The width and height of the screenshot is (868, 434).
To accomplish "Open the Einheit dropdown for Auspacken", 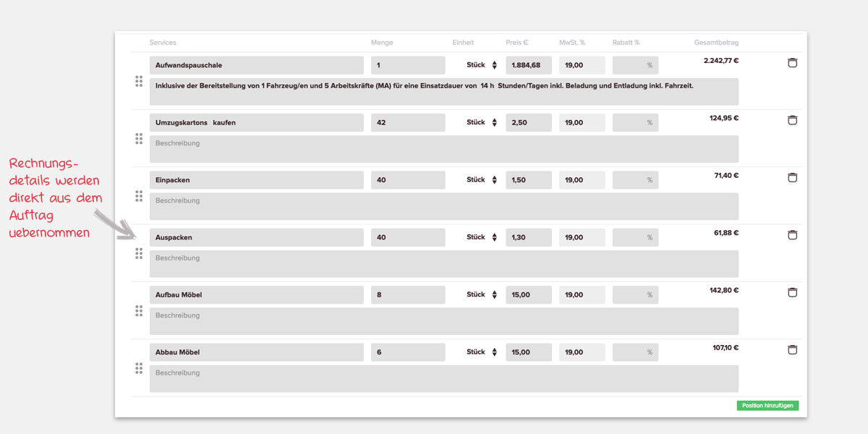I will click(x=482, y=237).
